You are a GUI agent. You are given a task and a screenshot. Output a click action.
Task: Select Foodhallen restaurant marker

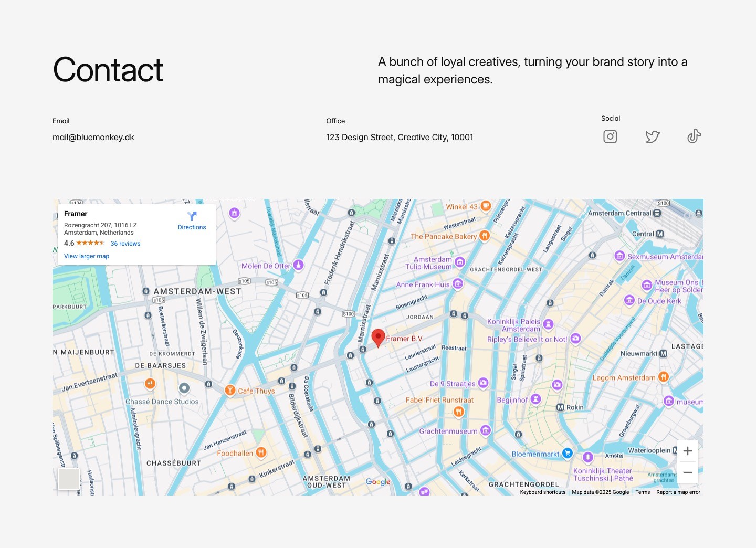pos(261,452)
